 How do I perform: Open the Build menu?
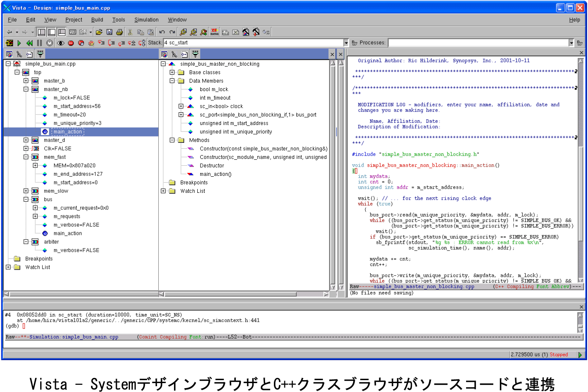[x=97, y=20]
